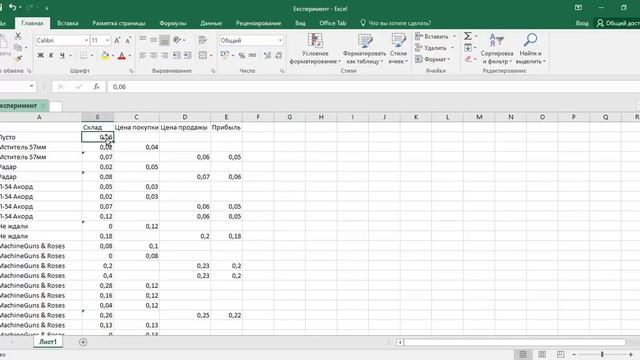640x360 pixels.
Task: Align text to bottom
Action: (x=164, y=40)
